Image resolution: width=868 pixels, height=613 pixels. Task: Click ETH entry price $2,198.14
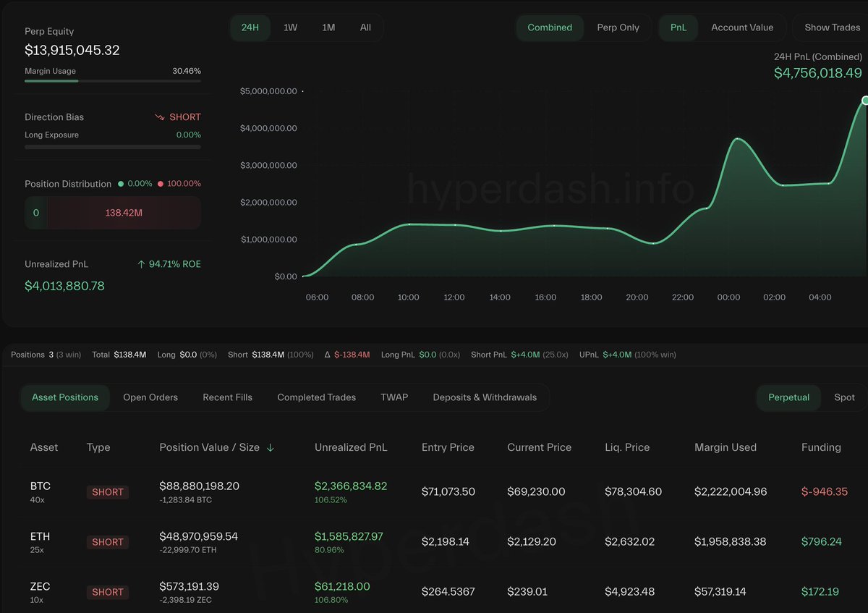point(446,541)
